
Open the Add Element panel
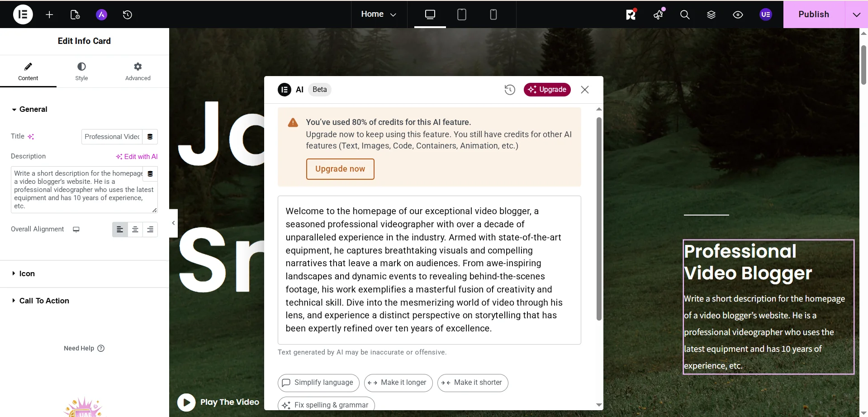coord(49,14)
